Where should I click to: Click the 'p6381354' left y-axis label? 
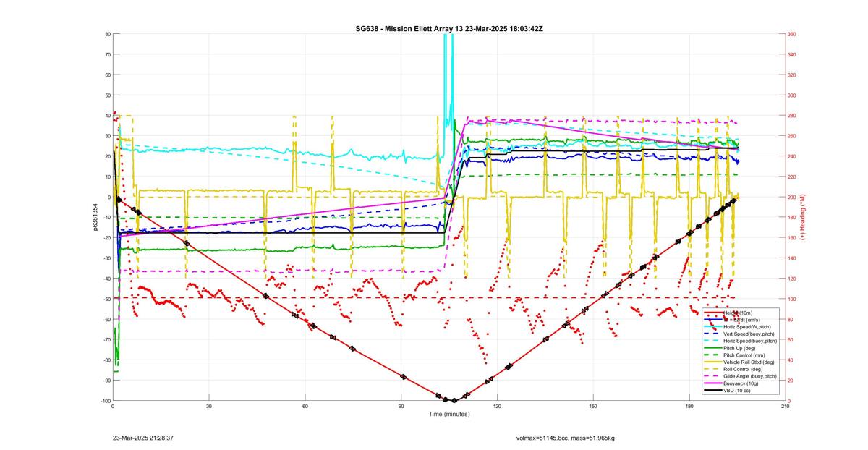[95, 217]
